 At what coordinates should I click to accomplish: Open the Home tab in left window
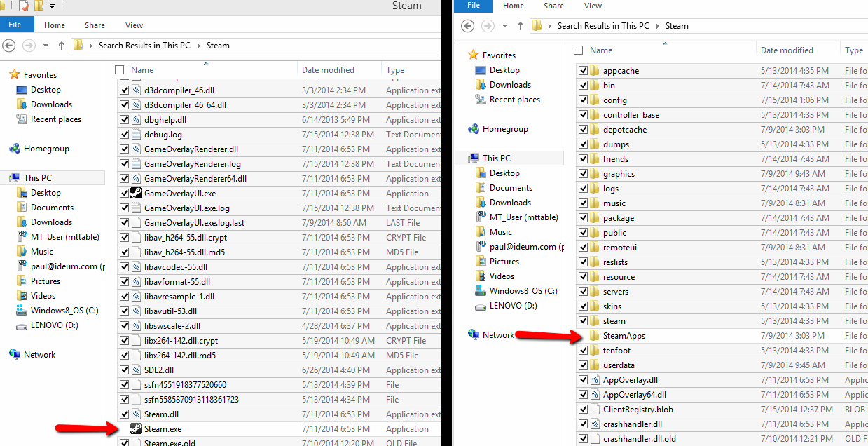(x=55, y=25)
